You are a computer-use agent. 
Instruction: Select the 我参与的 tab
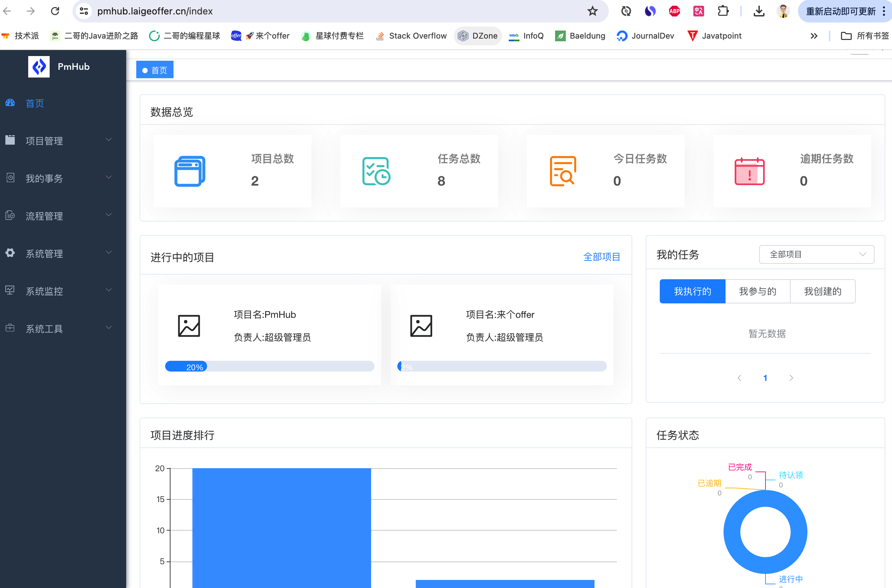coord(757,291)
